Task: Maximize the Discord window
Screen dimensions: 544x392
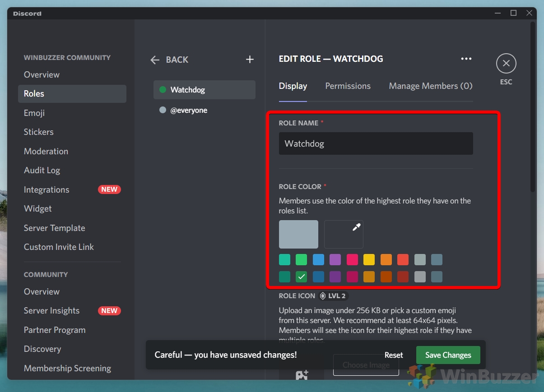Action: click(x=513, y=13)
